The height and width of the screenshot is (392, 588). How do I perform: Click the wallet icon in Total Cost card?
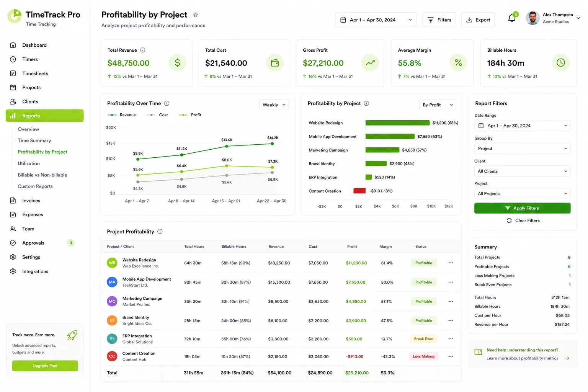click(275, 63)
